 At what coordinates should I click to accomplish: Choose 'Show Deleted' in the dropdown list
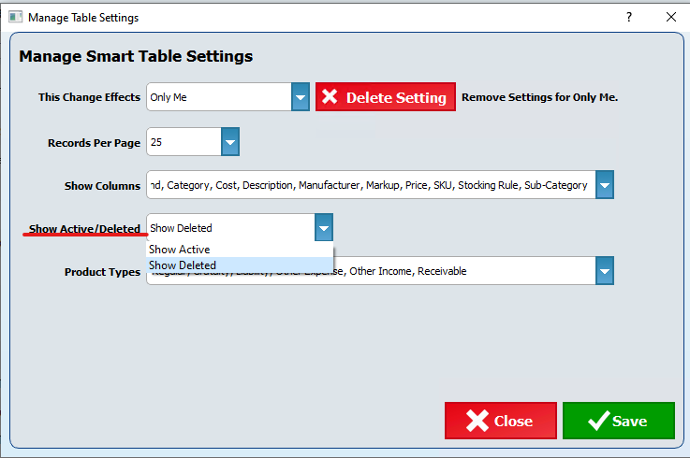(183, 265)
